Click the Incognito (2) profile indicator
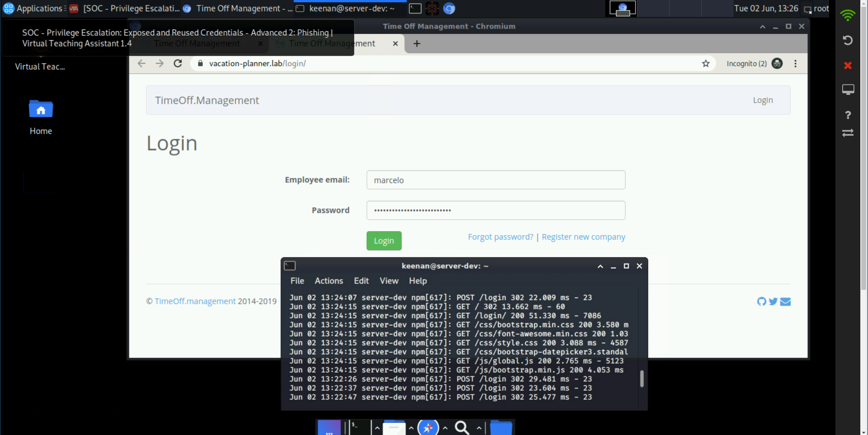The height and width of the screenshot is (435, 868). pyautogui.click(x=754, y=63)
